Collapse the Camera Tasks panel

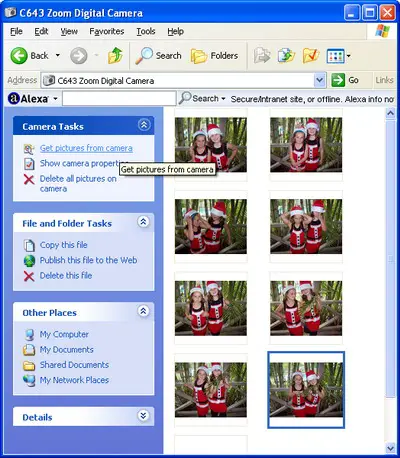coord(144,125)
